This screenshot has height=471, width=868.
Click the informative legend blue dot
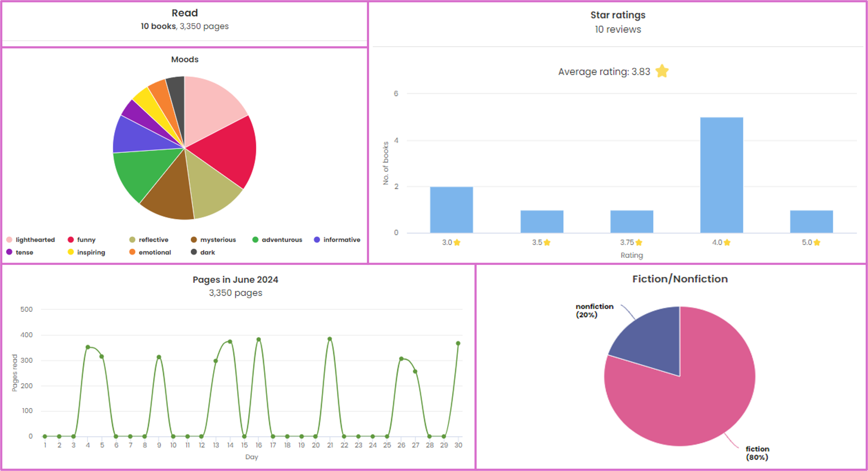click(x=317, y=240)
